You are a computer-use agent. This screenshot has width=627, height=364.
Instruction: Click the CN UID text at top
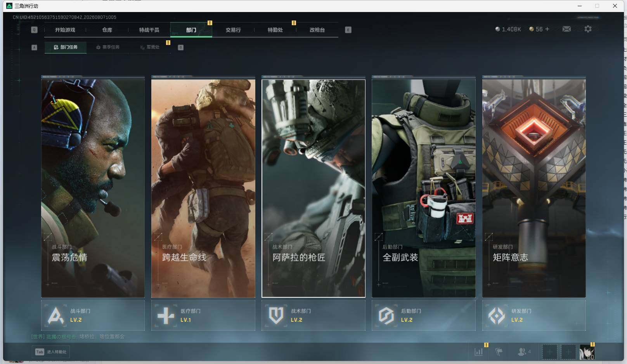[64, 17]
